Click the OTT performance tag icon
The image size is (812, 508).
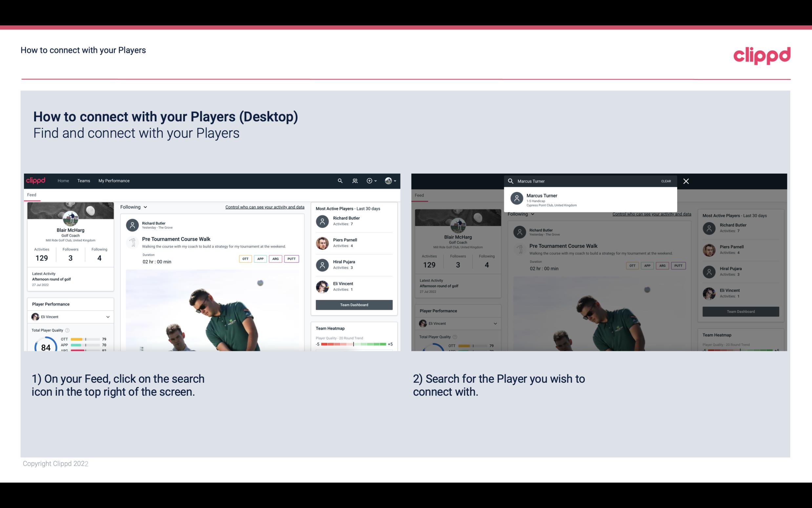(244, 259)
